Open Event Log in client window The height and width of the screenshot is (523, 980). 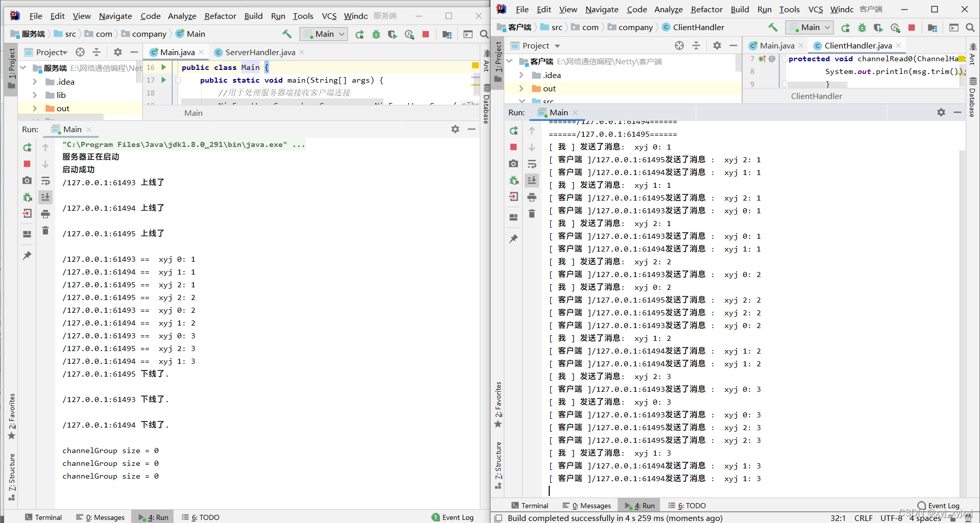[x=939, y=506]
